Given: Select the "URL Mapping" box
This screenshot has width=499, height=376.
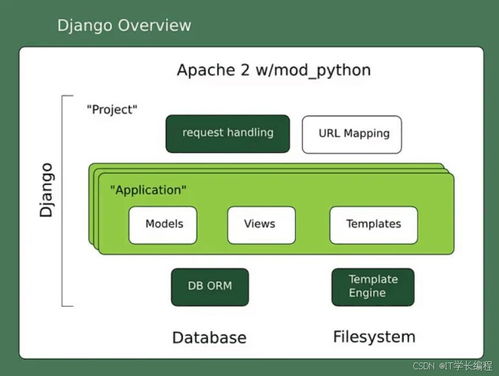Looking at the screenshot, I should pos(352,134).
